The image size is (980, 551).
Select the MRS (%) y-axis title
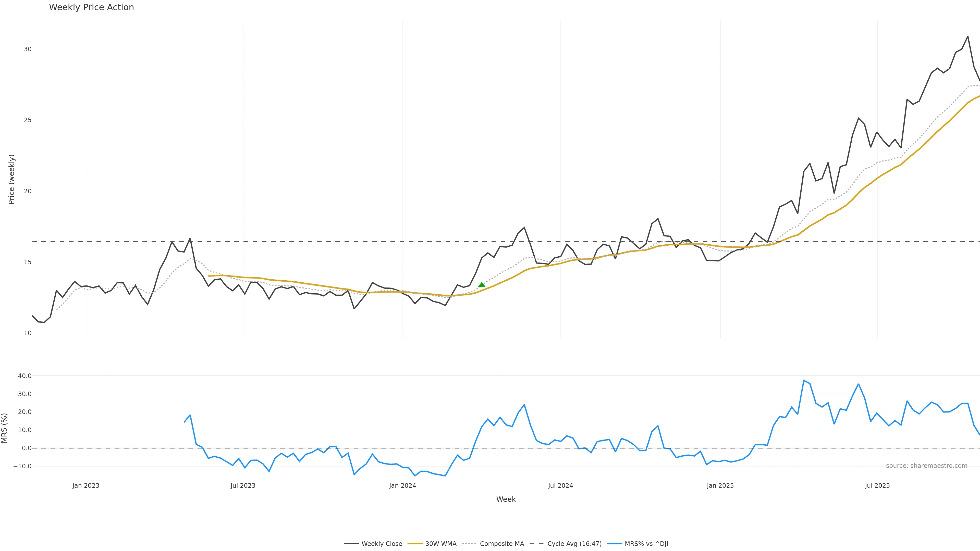[x=5, y=428]
